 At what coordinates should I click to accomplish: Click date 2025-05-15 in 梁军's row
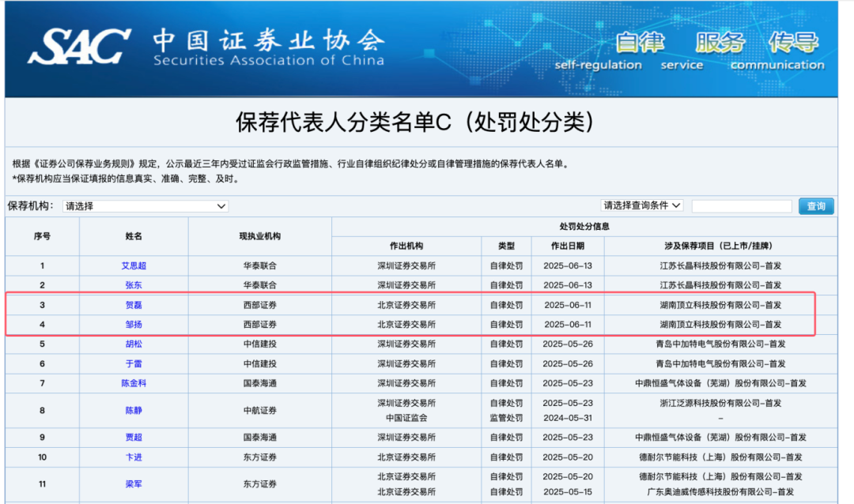point(568,492)
